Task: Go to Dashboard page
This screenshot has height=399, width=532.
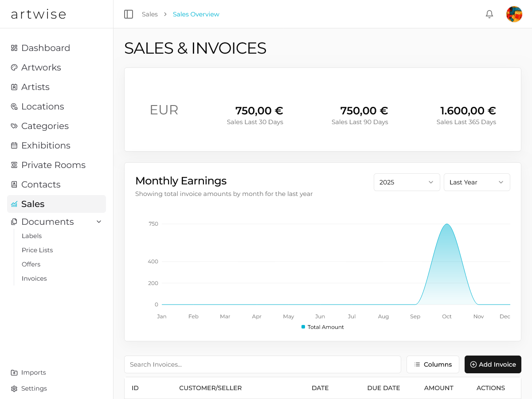Action: tap(56, 48)
